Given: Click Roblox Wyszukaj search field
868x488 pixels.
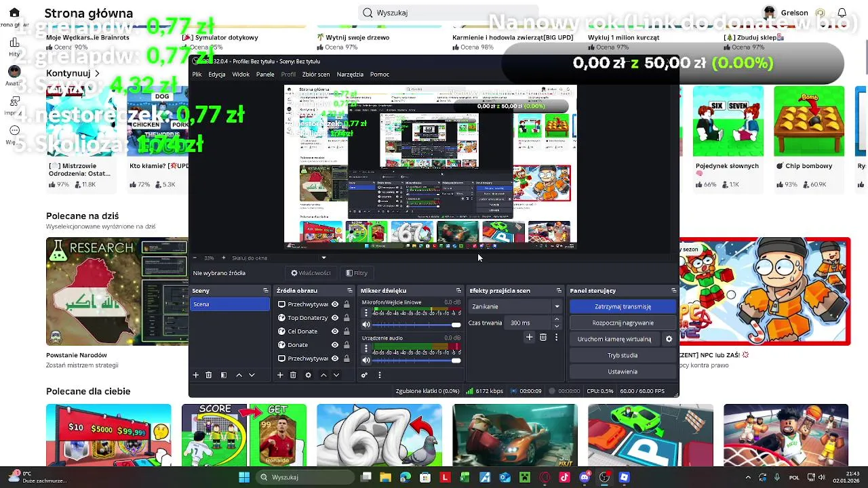Looking at the screenshot, I should tap(448, 12).
